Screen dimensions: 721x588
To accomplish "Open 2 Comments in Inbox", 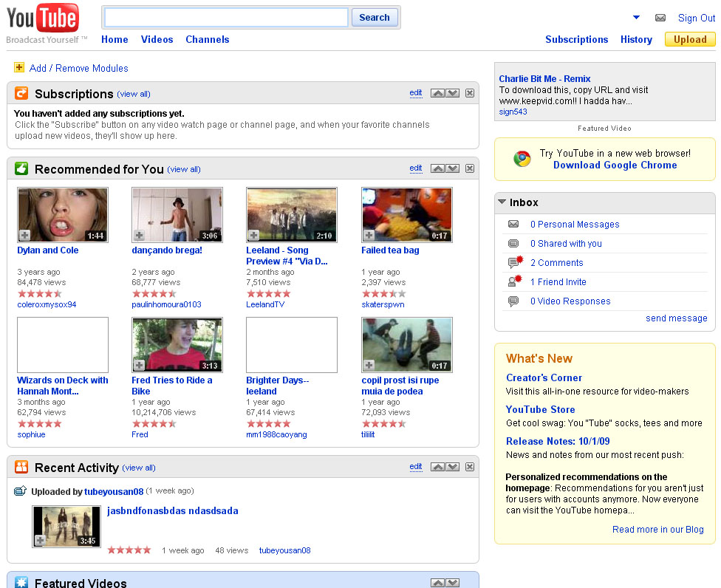I will (x=557, y=262).
